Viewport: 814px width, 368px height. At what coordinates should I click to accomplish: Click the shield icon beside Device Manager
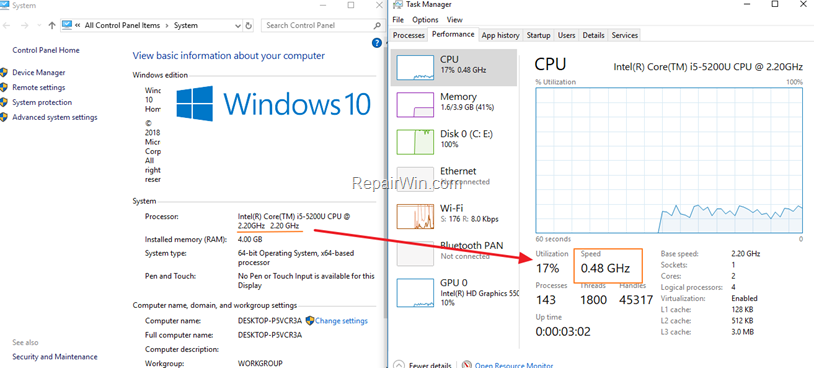coord(4,73)
